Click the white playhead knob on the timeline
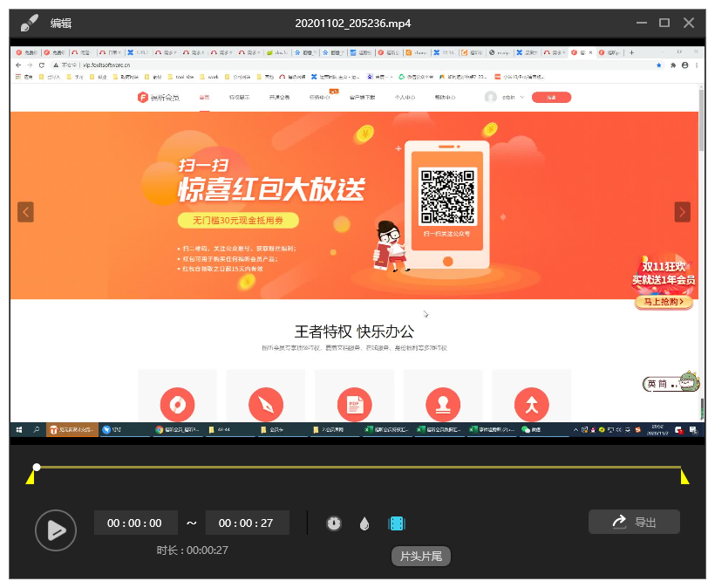The height and width of the screenshot is (588, 715). [37, 468]
